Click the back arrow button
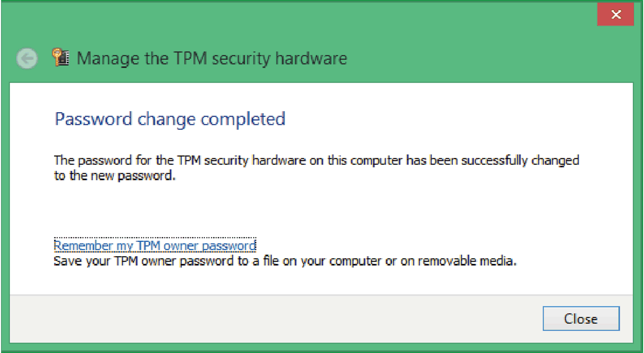This screenshot has height=353, width=644. pyautogui.click(x=27, y=58)
